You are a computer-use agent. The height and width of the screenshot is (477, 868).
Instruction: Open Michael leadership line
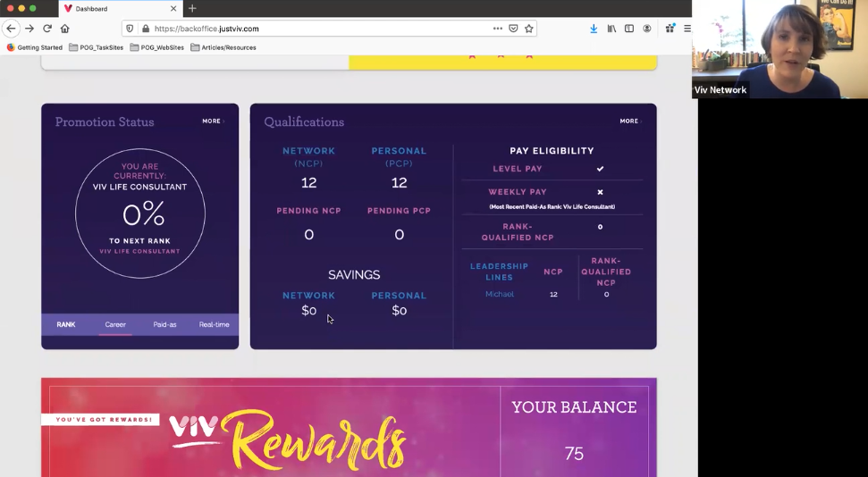(500, 295)
